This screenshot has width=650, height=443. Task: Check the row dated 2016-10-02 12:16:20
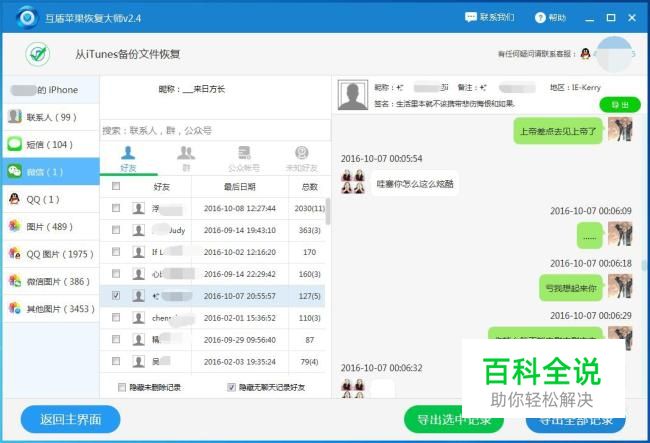click(x=116, y=252)
